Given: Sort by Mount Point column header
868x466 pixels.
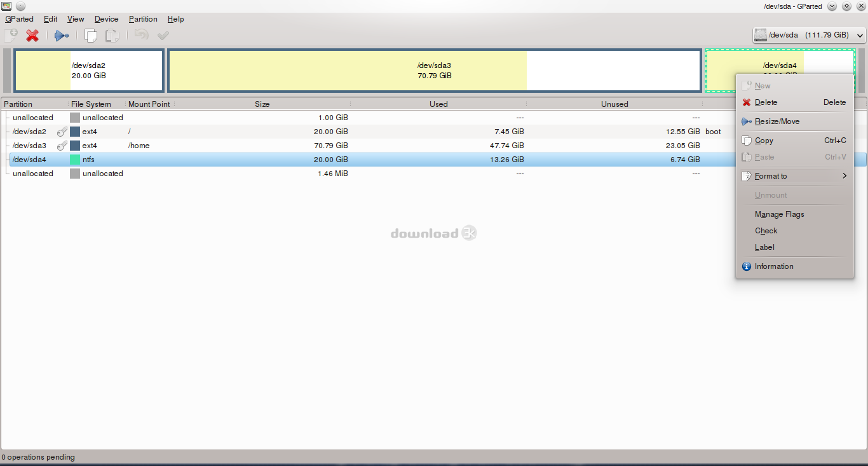Looking at the screenshot, I should click(x=150, y=104).
